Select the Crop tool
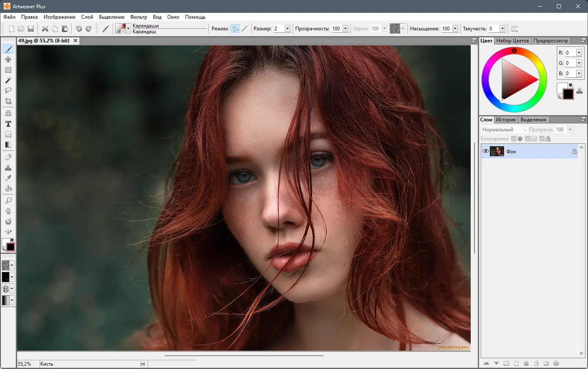 point(8,101)
